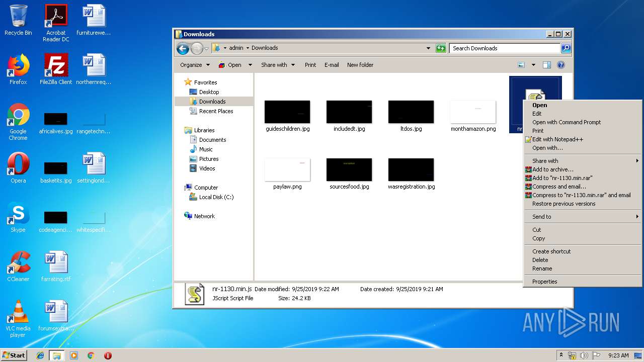Open Documents library in navigation pane
Screen dimensions: 644x362
(212, 140)
